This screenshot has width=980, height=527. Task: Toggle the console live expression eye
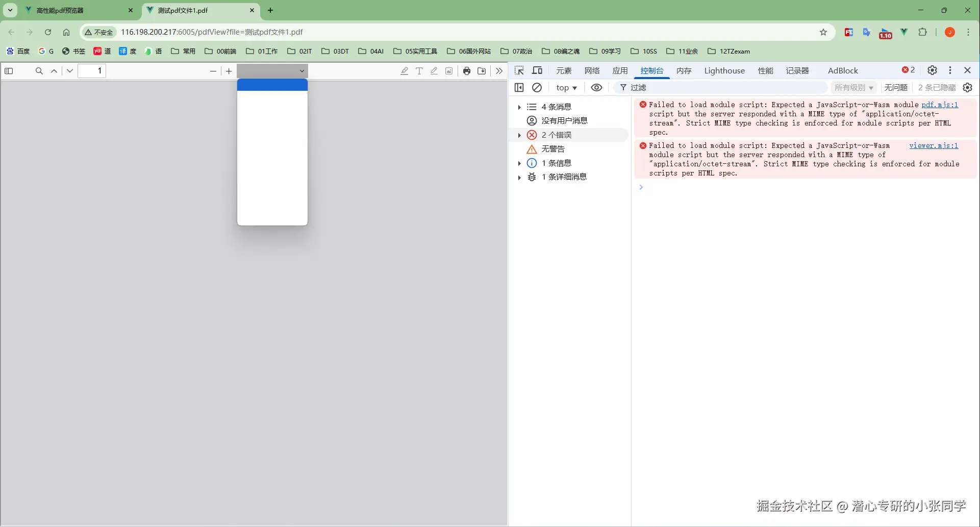(596, 88)
